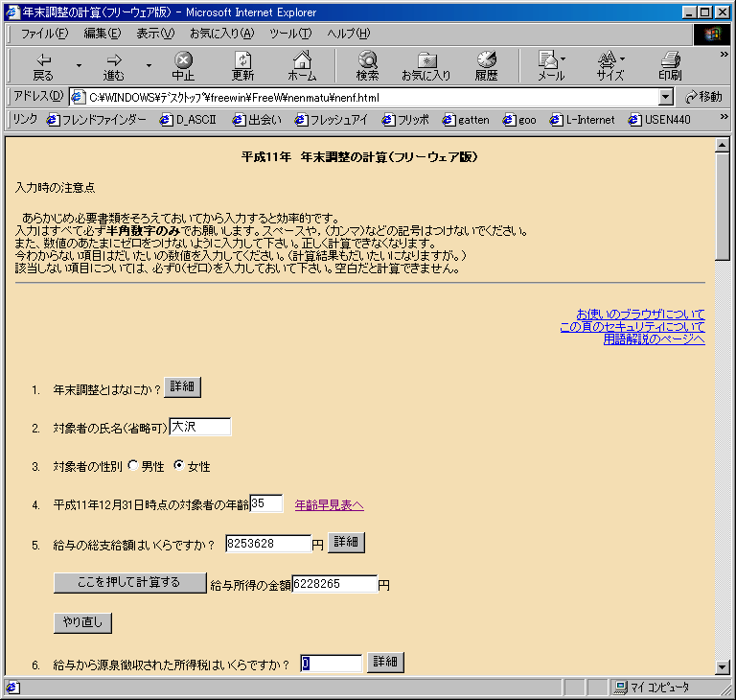
Task: Open the 年齢早見表へ link
Action: 329,505
